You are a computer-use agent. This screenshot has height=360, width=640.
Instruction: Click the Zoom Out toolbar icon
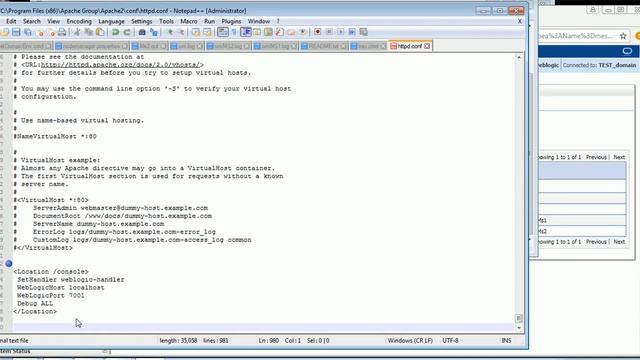tap(182, 32)
